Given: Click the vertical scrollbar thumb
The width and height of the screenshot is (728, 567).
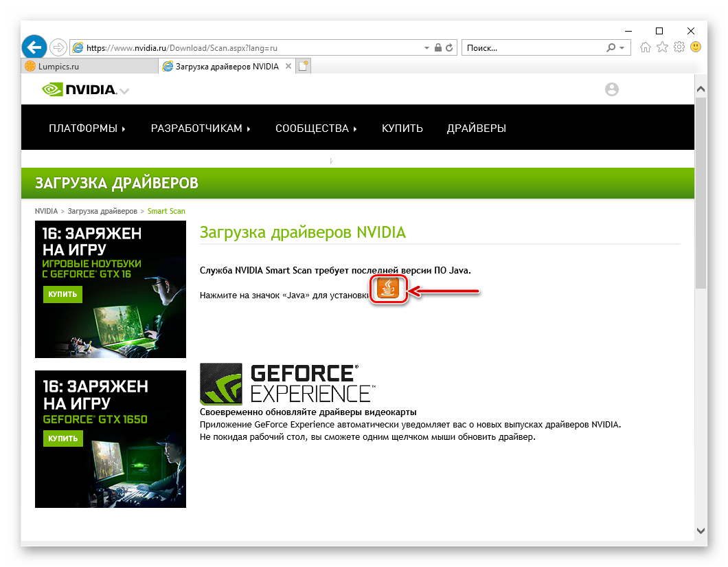Looking at the screenshot, I should (701, 193).
